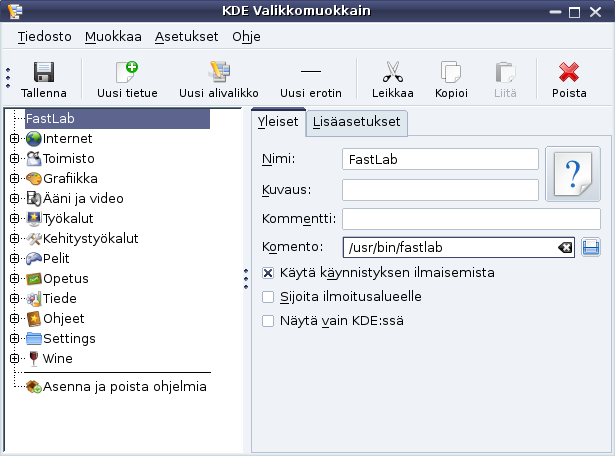Select the 'Ääni ja video' label
The height and width of the screenshot is (456, 615).
point(83,198)
